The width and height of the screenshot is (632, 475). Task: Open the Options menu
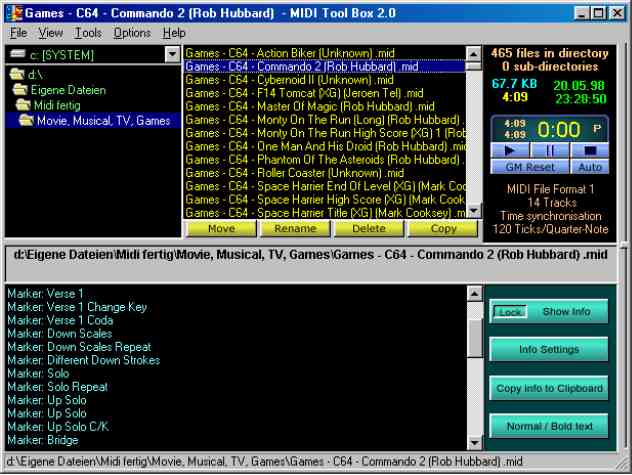(x=132, y=33)
